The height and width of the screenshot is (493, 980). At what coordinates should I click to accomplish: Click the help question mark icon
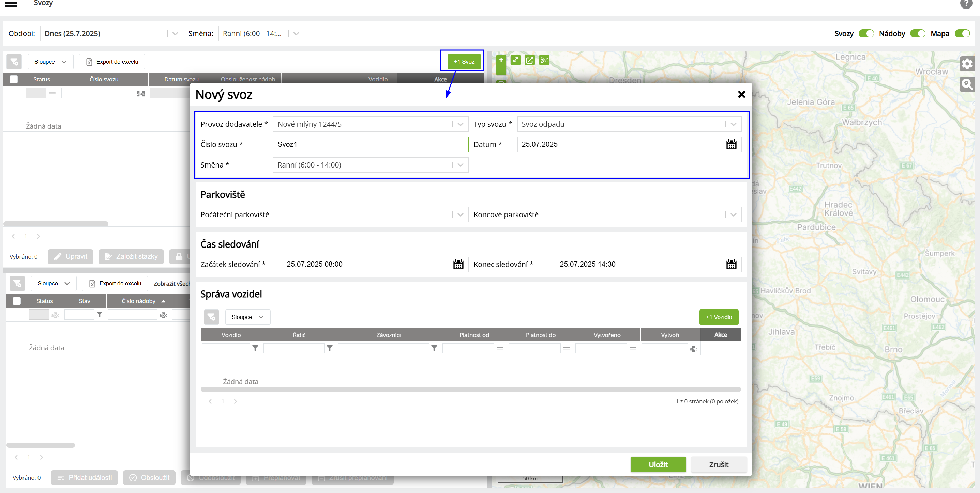(x=966, y=4)
